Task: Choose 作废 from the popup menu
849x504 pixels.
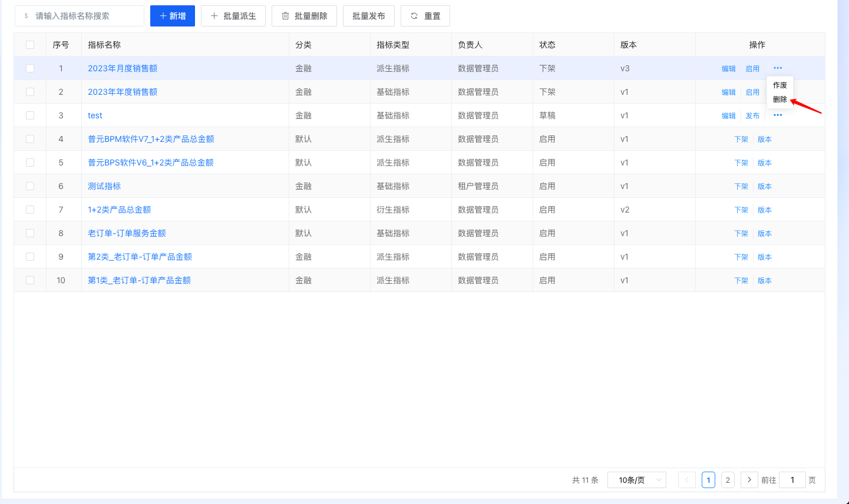Action: point(779,85)
